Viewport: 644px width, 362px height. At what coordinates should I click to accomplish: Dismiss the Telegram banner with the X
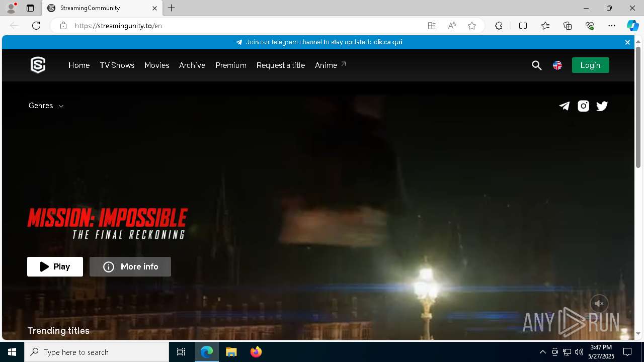[x=627, y=42]
